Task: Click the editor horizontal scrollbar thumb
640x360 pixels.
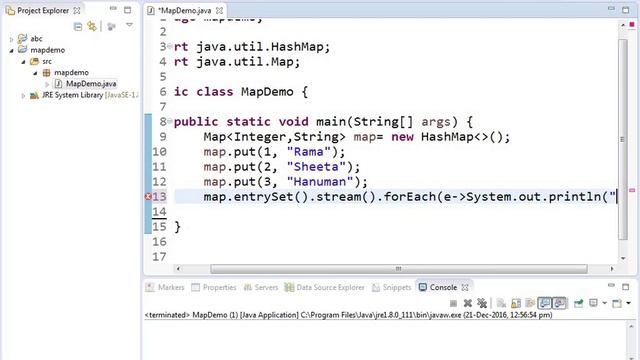Action: [x=399, y=269]
